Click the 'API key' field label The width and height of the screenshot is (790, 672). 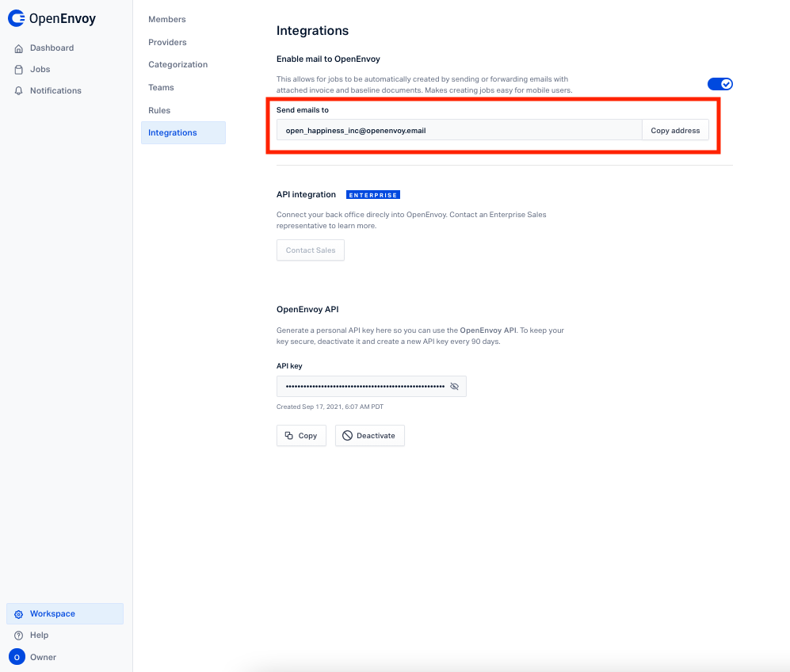289,366
